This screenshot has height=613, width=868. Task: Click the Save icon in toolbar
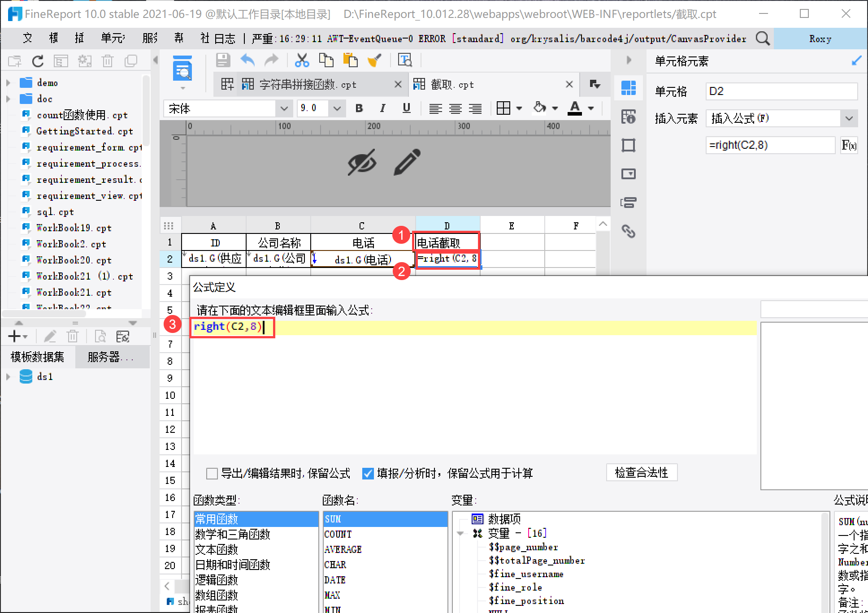click(223, 60)
